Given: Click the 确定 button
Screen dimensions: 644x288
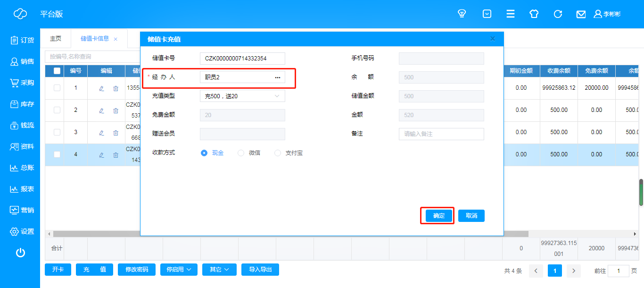Looking at the screenshot, I should tap(439, 216).
